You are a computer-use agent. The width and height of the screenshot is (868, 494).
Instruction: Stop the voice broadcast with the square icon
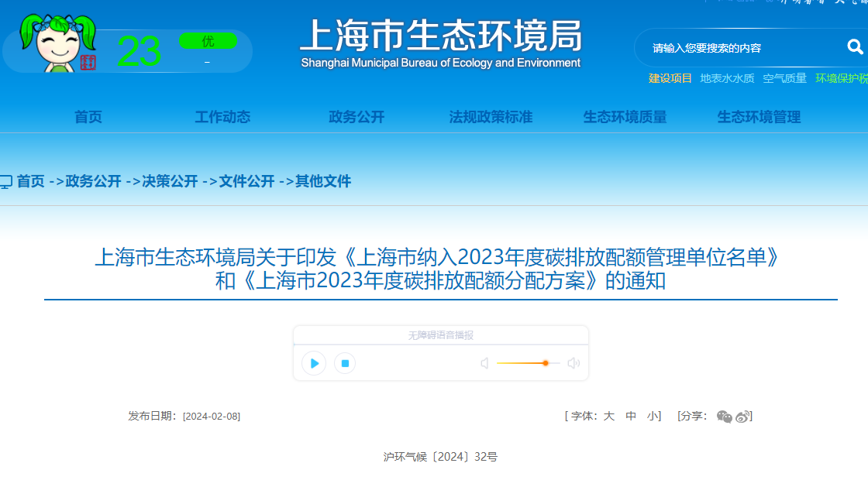click(345, 362)
